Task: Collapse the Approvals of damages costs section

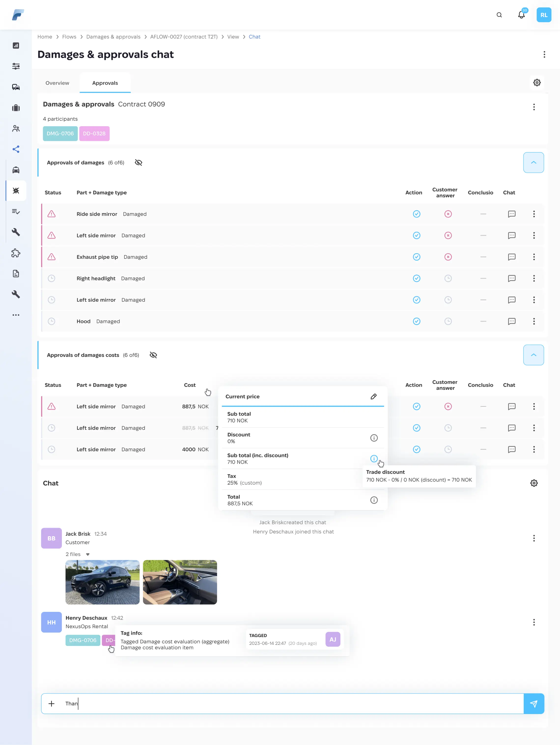Action: click(533, 355)
